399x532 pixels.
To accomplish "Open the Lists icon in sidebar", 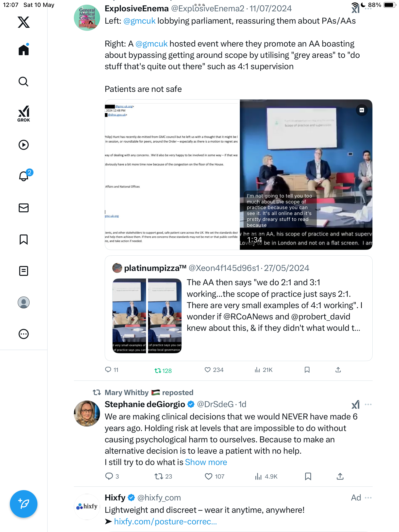I will pyautogui.click(x=24, y=271).
